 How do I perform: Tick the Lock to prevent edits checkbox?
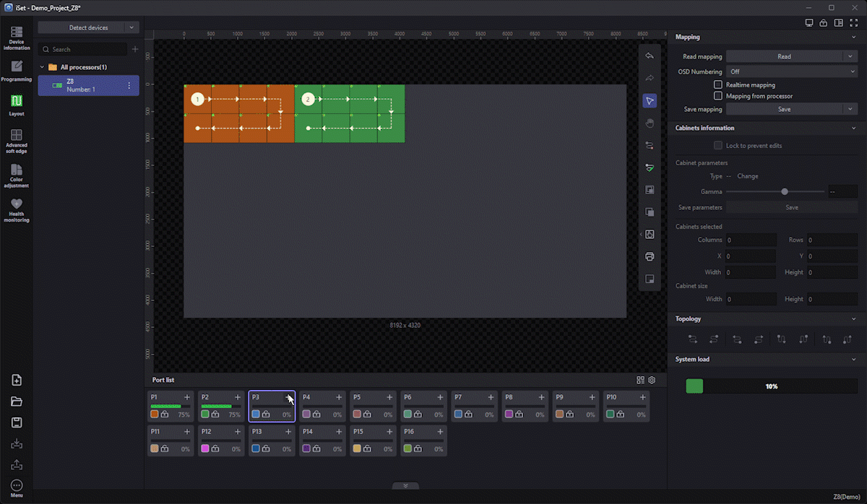coord(718,145)
